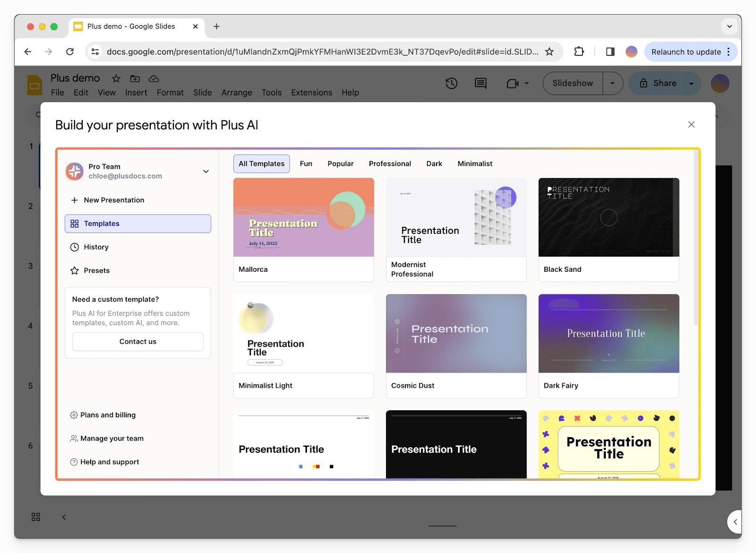Click the camera meeting icon
This screenshot has width=756, height=553.
[513, 84]
